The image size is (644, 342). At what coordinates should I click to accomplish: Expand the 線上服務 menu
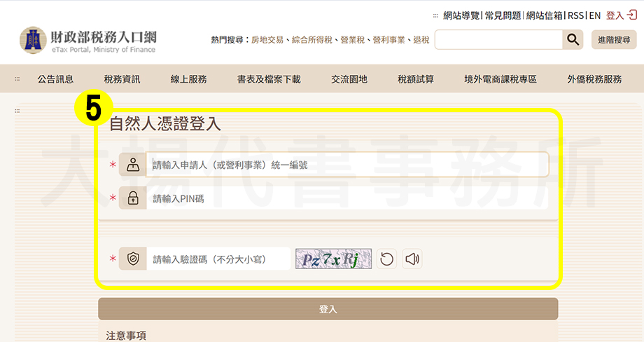(188, 79)
